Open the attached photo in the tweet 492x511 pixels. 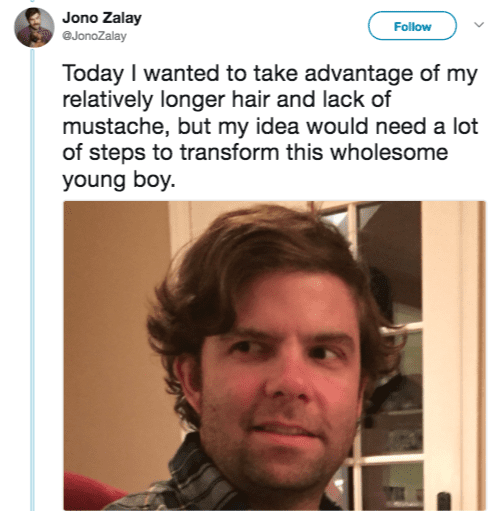tap(274, 355)
